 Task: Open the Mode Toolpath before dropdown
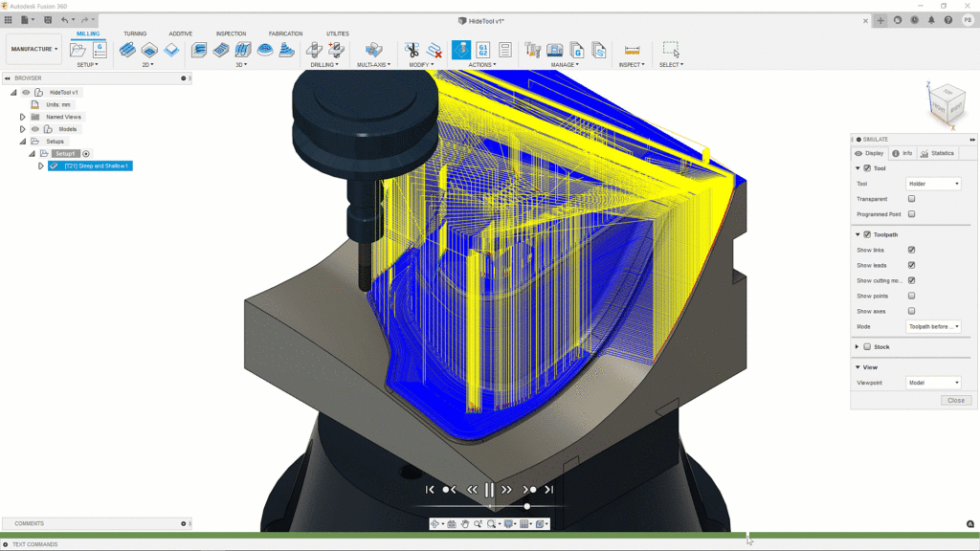pos(933,327)
